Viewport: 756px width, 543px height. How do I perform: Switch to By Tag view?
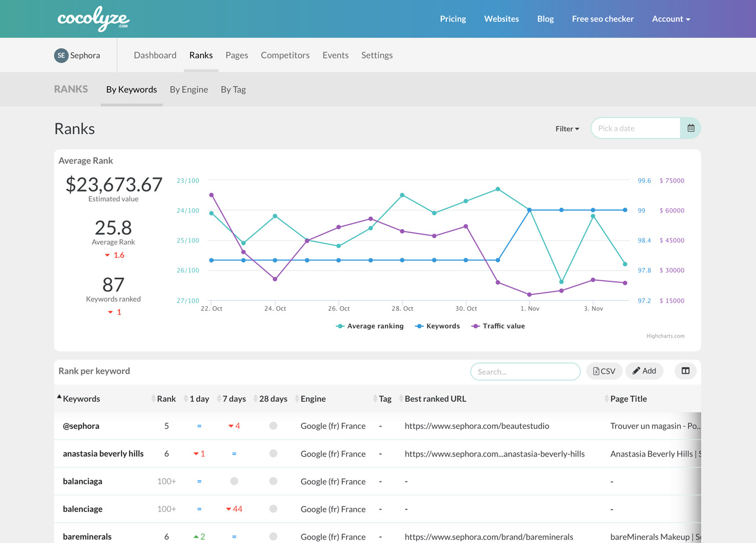(x=233, y=90)
